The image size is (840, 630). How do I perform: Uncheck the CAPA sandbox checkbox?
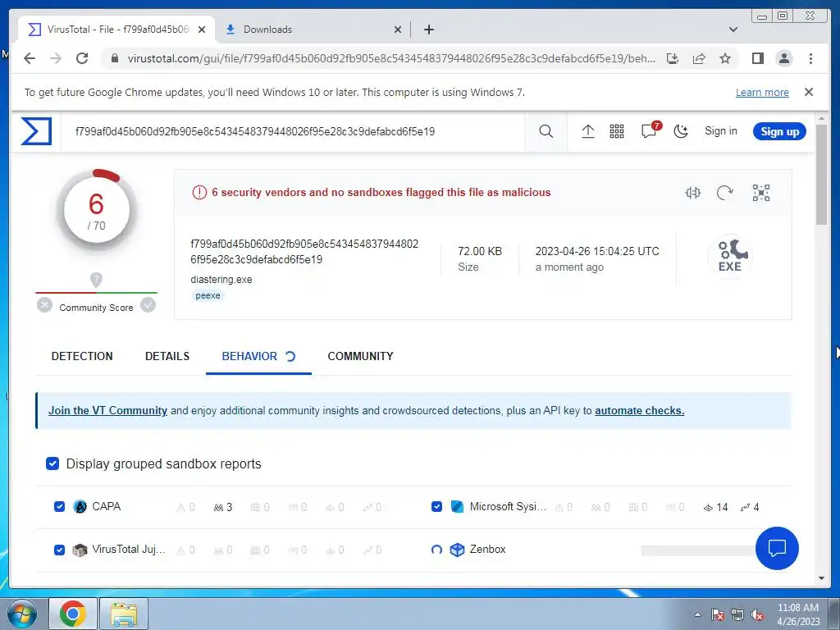tap(59, 507)
